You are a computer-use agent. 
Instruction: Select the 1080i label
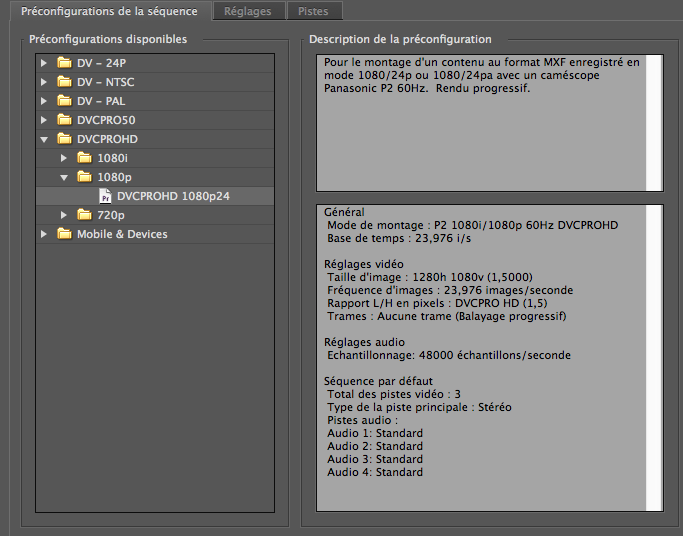pos(113,158)
